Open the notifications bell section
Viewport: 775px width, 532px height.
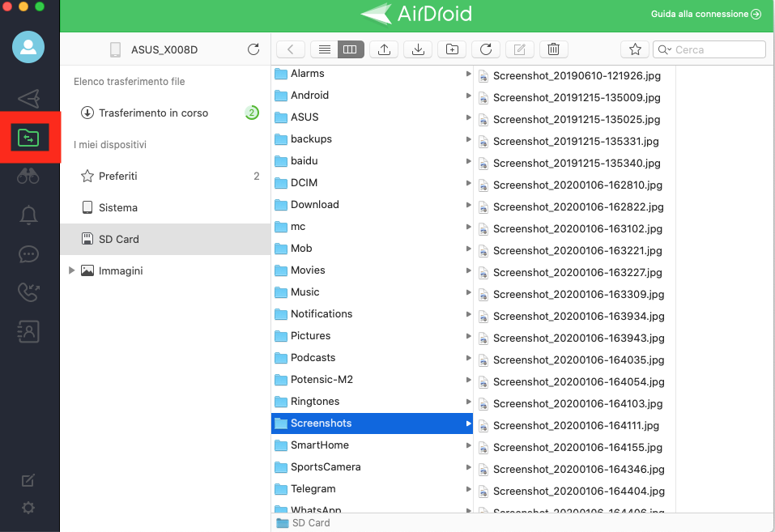point(28,215)
